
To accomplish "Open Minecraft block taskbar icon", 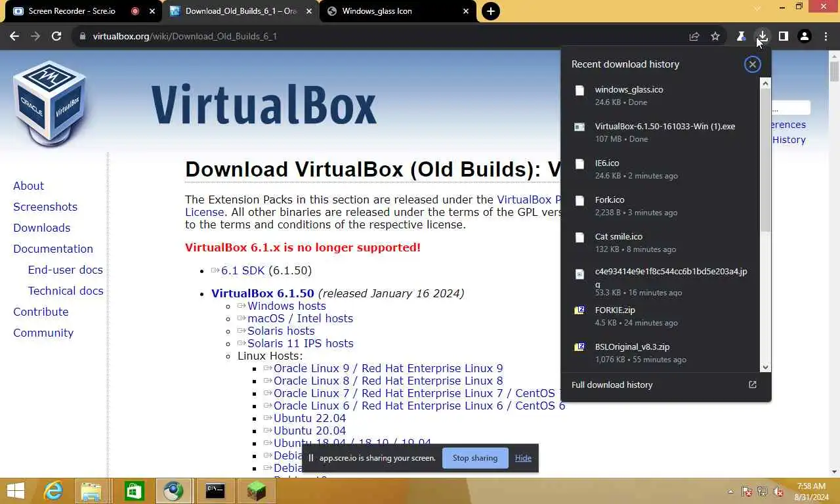I will click(x=256, y=491).
